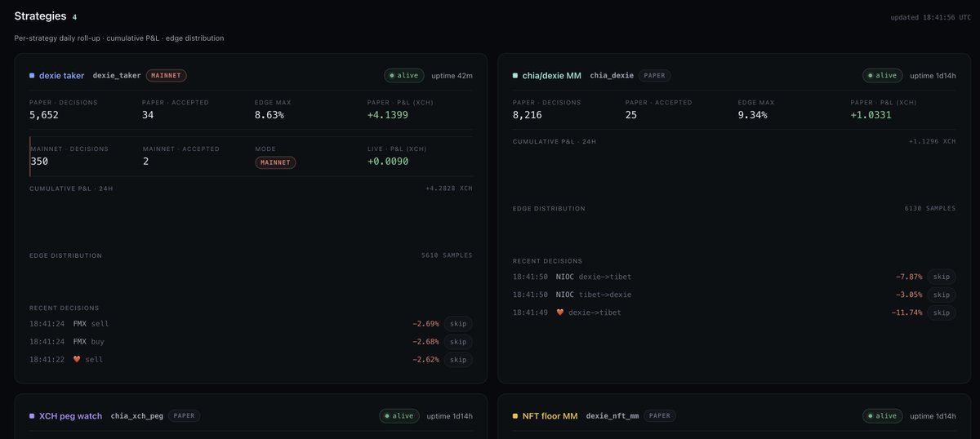Click the chia_dexie identifier text
This screenshot has height=439, width=980.
pos(612,75)
